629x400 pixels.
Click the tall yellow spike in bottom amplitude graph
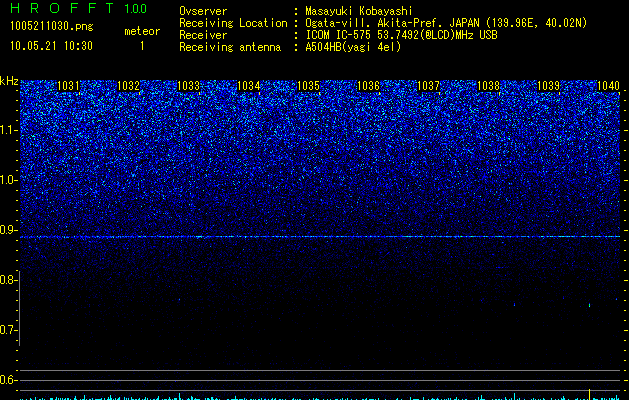click(x=589, y=394)
